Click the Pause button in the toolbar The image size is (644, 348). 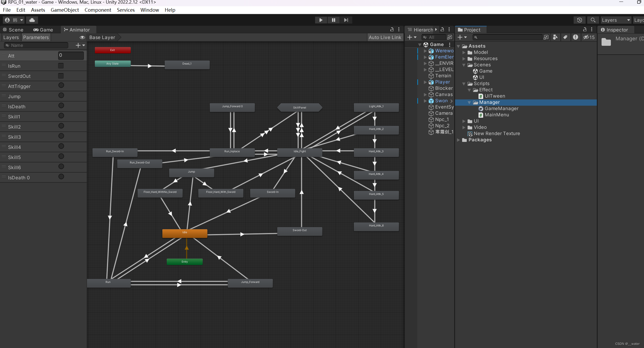point(333,20)
